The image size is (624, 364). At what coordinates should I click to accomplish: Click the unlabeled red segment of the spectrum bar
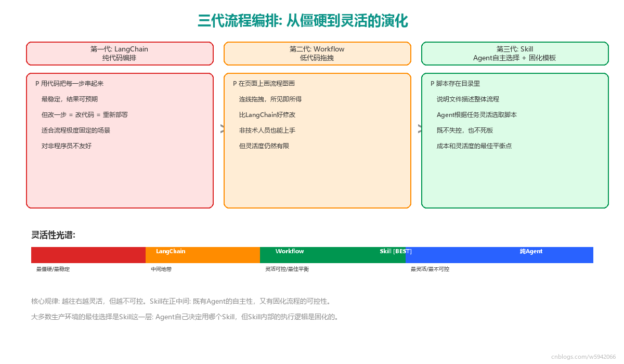point(88,255)
